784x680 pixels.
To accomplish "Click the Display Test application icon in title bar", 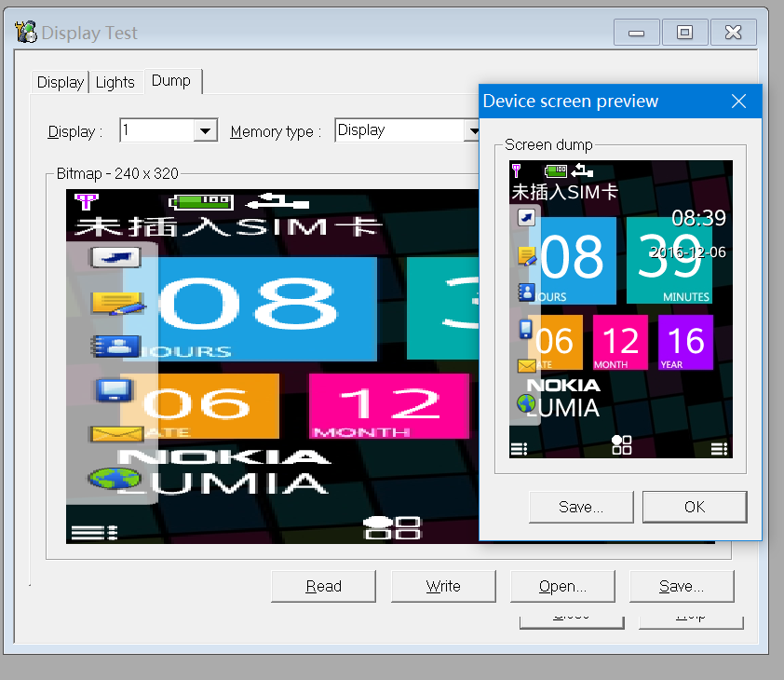I will coord(26,32).
